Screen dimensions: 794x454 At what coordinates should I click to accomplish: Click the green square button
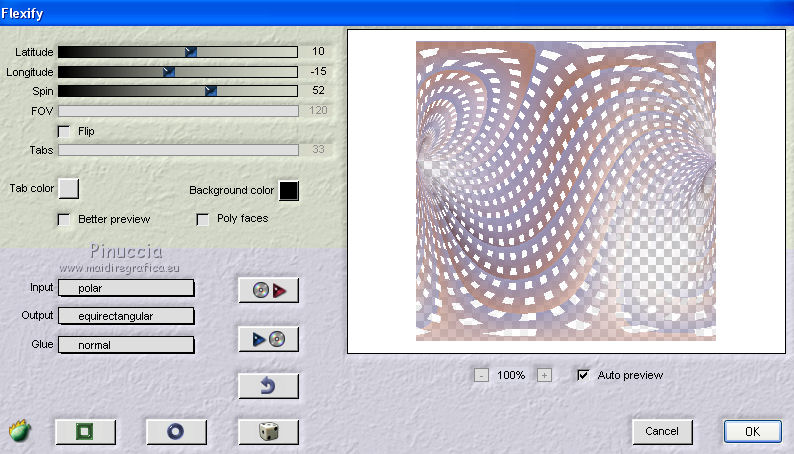pos(85,432)
